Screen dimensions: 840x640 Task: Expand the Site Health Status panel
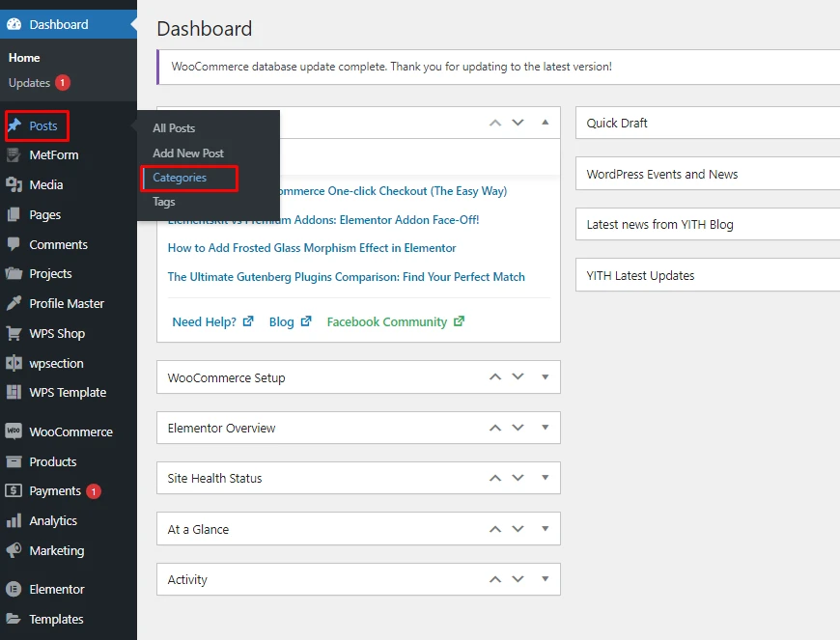545,478
